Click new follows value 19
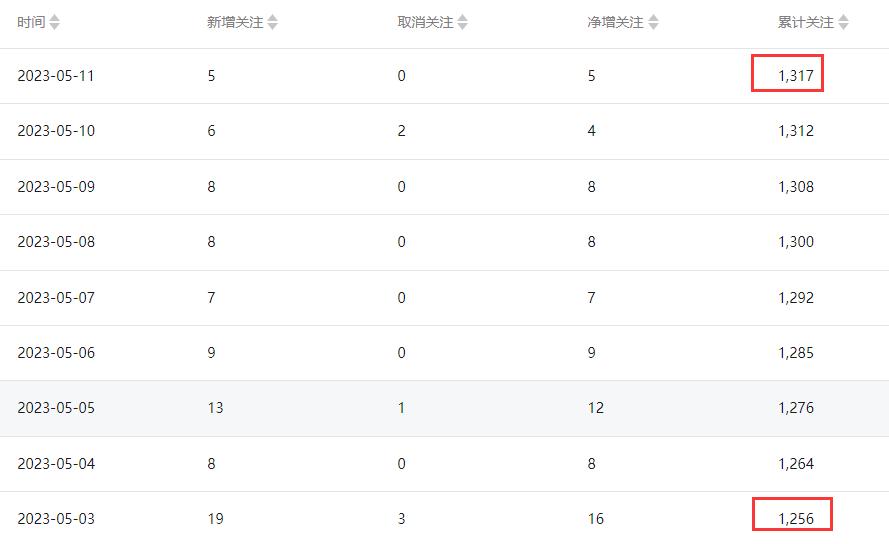This screenshot has height=544, width=889. (215, 519)
